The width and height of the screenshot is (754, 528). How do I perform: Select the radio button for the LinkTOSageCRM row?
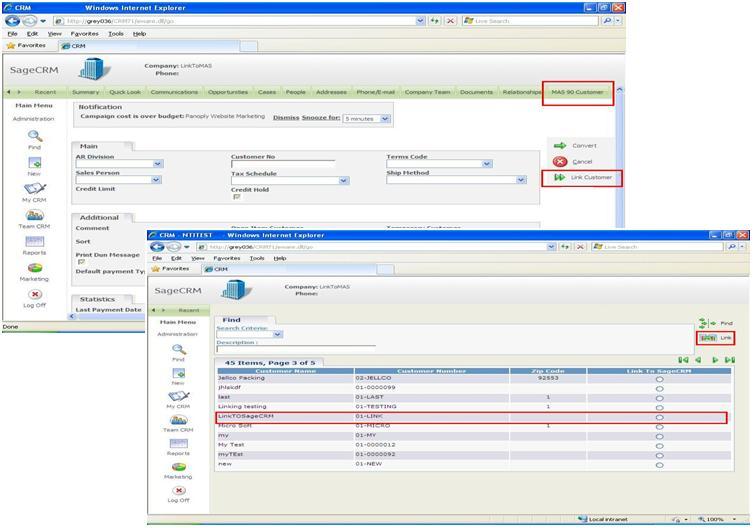coord(659,416)
